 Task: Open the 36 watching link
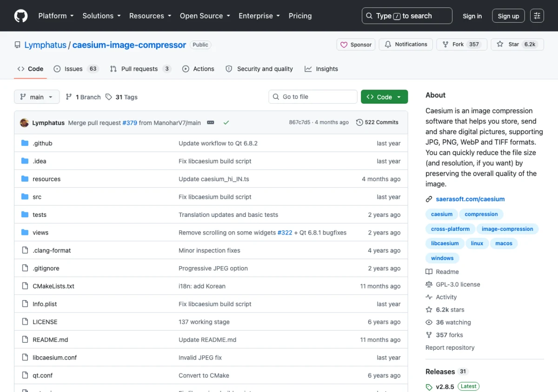[x=448, y=322]
